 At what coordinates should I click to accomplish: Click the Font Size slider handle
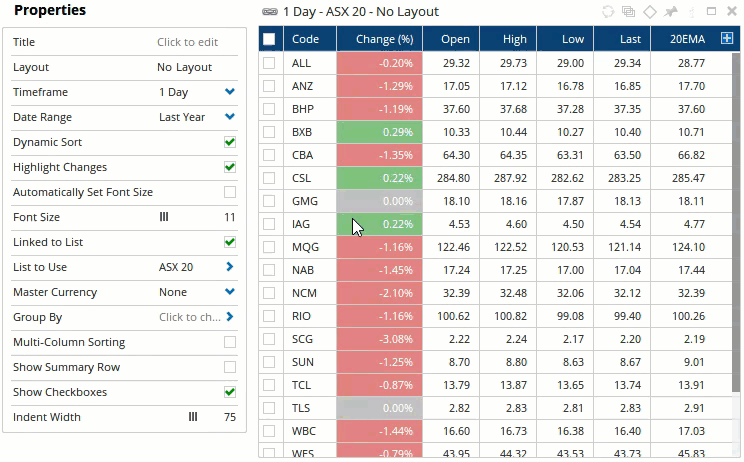(x=164, y=217)
